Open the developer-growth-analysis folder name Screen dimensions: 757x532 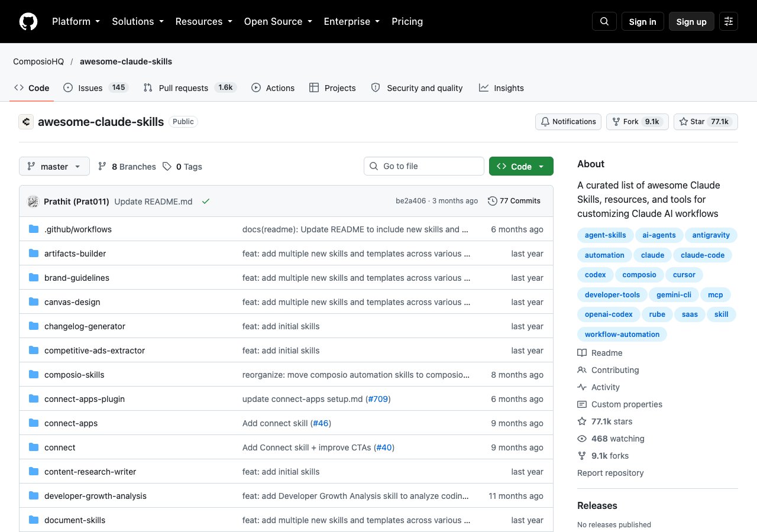[x=95, y=496]
